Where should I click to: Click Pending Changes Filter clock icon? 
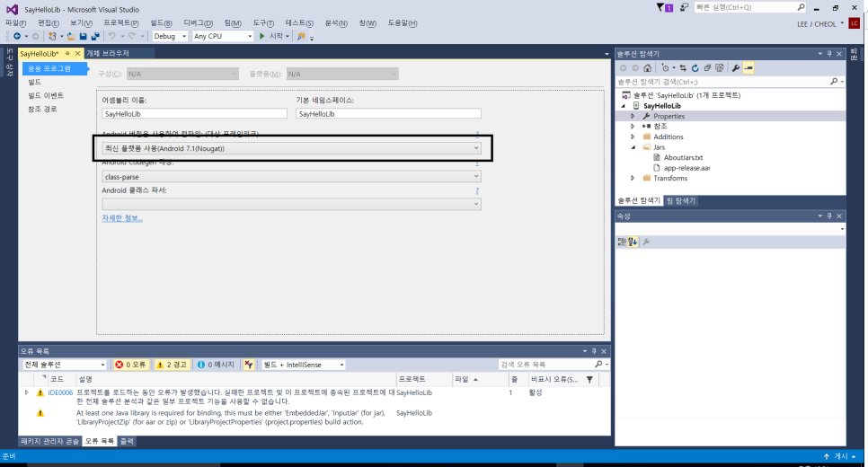666,68
